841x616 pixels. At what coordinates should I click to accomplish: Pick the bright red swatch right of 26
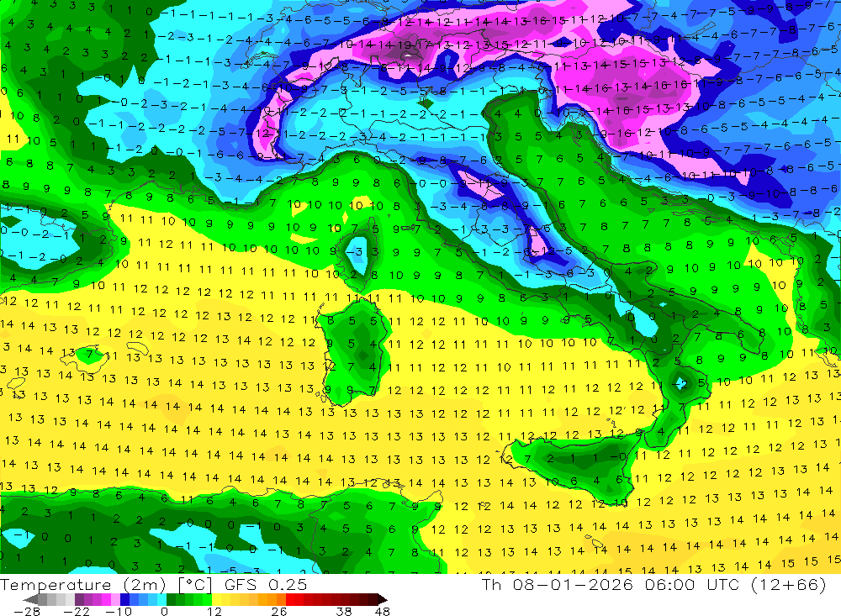[x=290, y=599]
